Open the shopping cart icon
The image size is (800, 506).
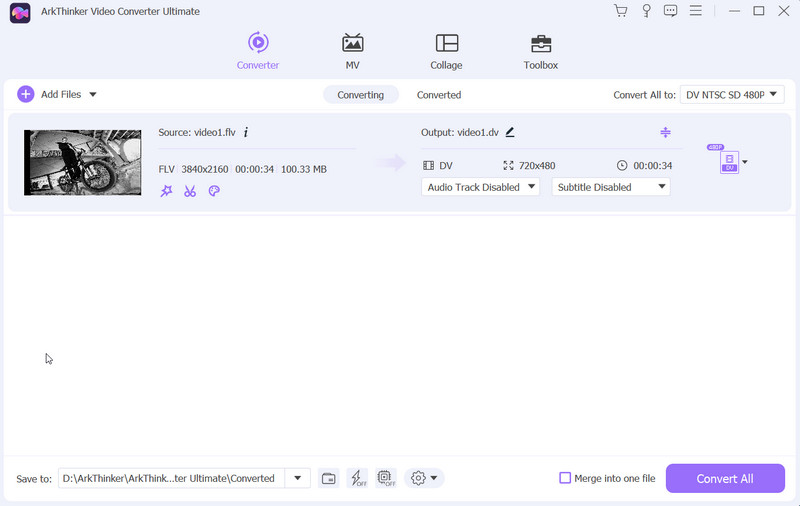tap(620, 11)
